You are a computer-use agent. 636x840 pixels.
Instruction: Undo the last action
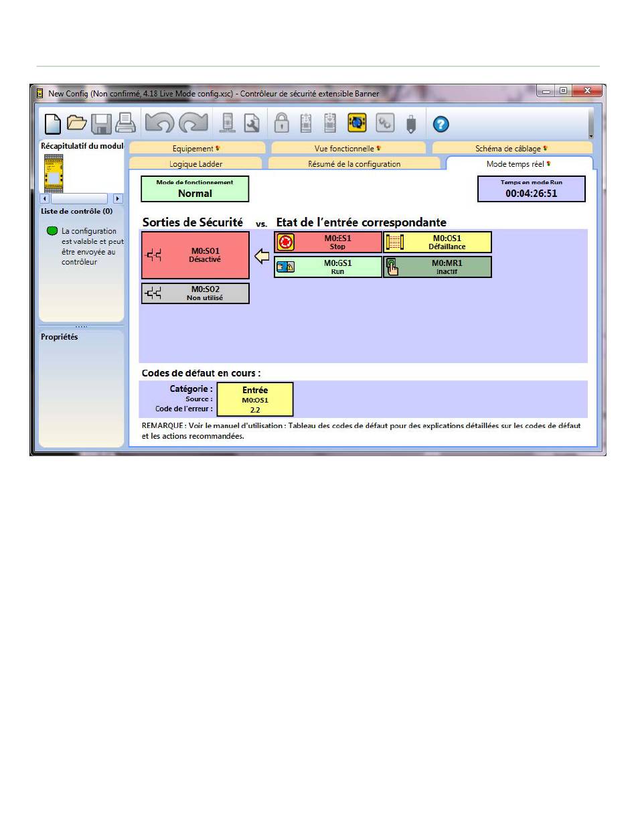[159, 124]
